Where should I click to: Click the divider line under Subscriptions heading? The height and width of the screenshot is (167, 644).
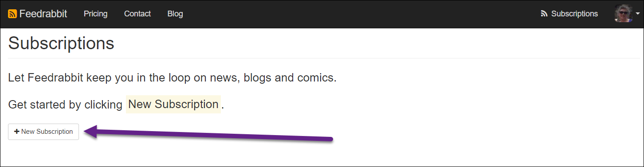[322, 58]
